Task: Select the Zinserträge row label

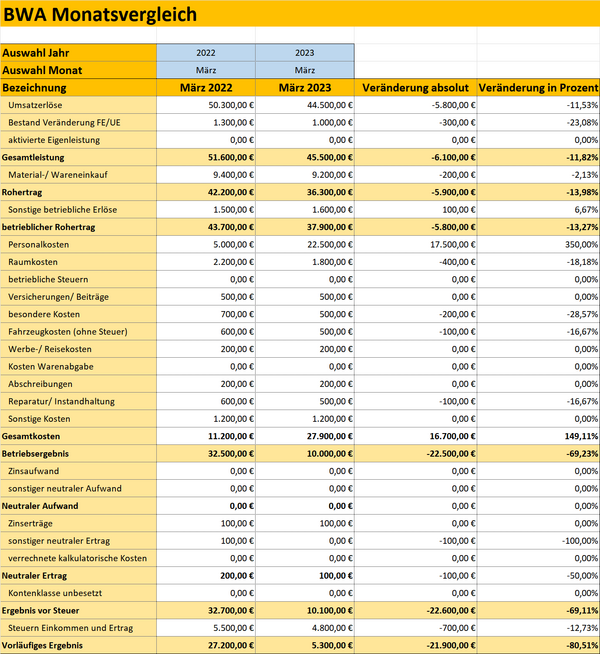Action: 30,523
